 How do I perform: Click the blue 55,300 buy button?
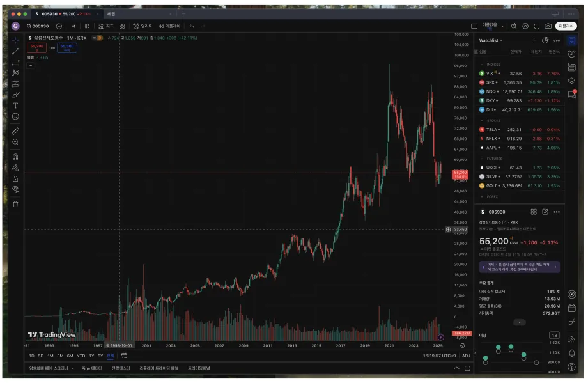click(x=67, y=48)
